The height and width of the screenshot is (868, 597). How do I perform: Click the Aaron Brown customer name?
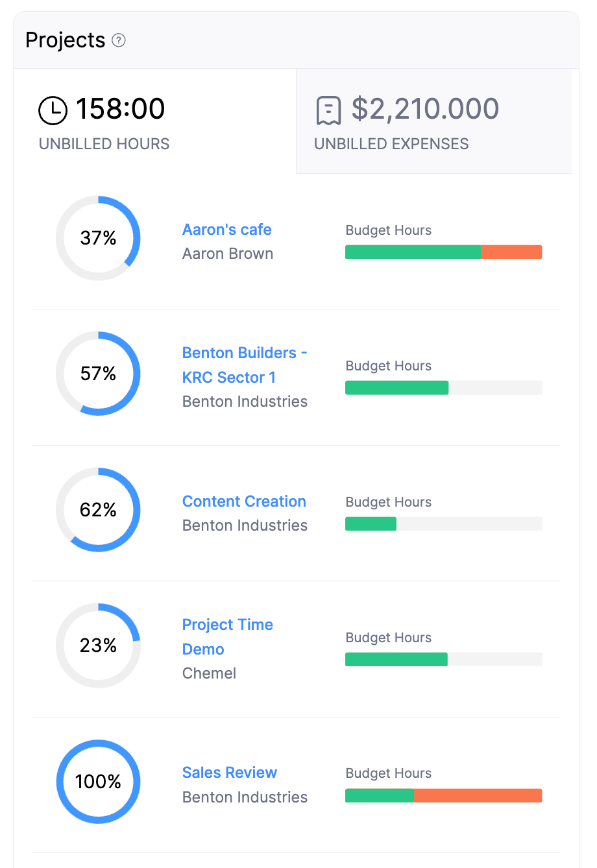[x=228, y=254]
